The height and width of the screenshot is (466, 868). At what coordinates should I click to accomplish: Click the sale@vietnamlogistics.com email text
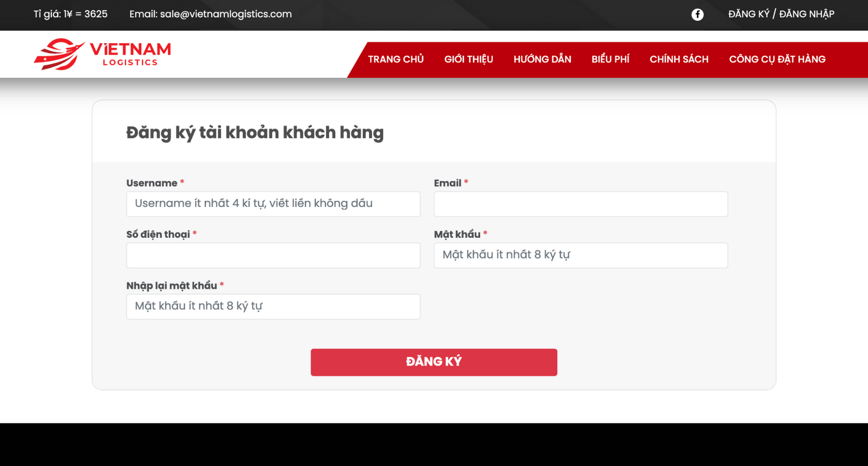(x=226, y=14)
